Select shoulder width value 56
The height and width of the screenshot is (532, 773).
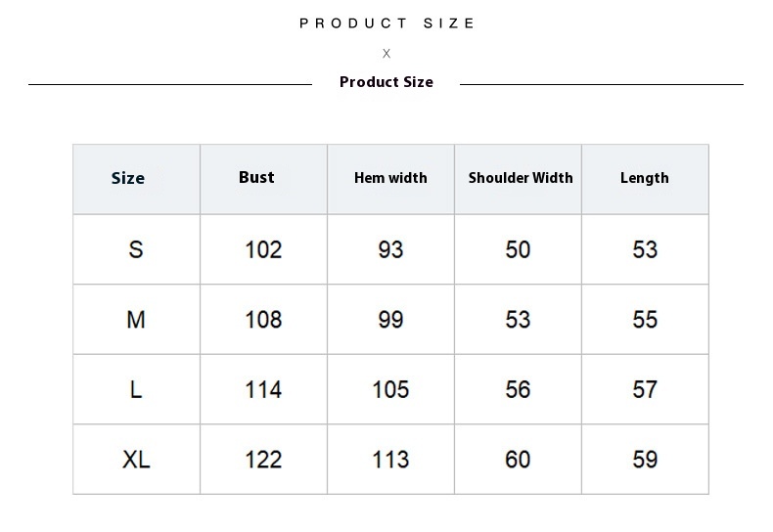518,389
